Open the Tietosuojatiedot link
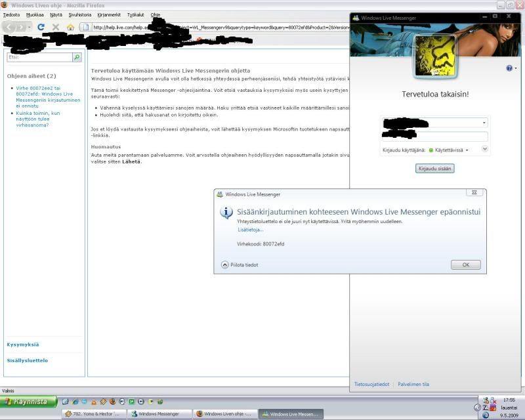 pyautogui.click(x=371, y=384)
